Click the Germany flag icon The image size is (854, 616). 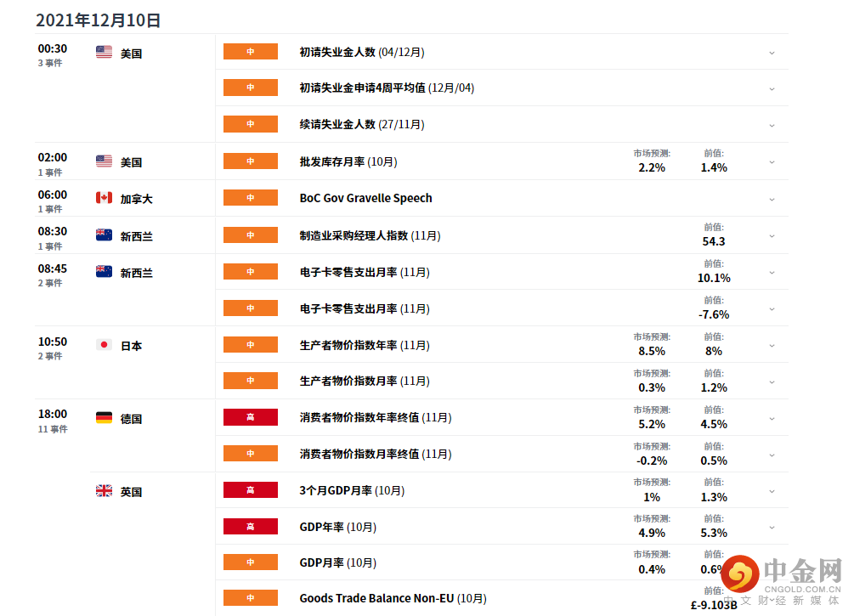(x=104, y=418)
